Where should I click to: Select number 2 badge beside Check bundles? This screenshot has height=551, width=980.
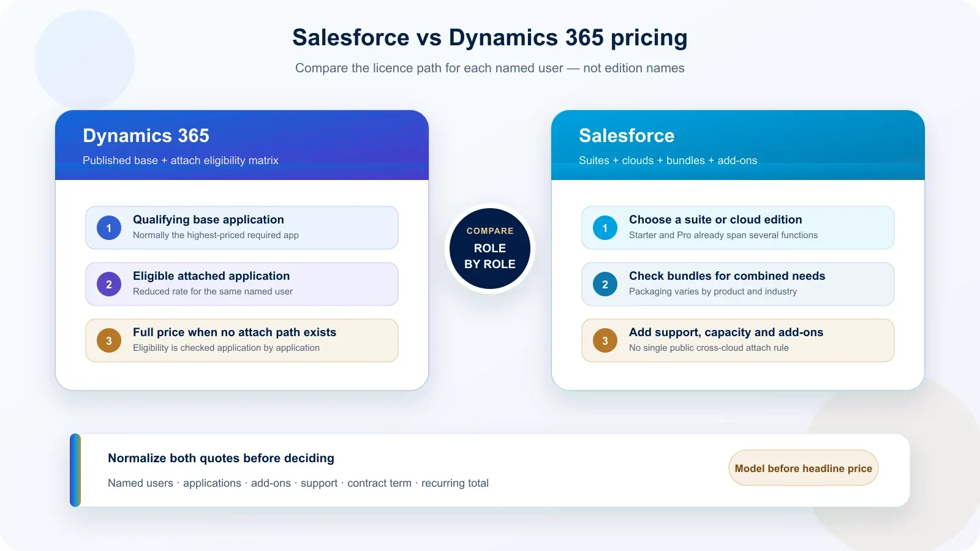[605, 284]
